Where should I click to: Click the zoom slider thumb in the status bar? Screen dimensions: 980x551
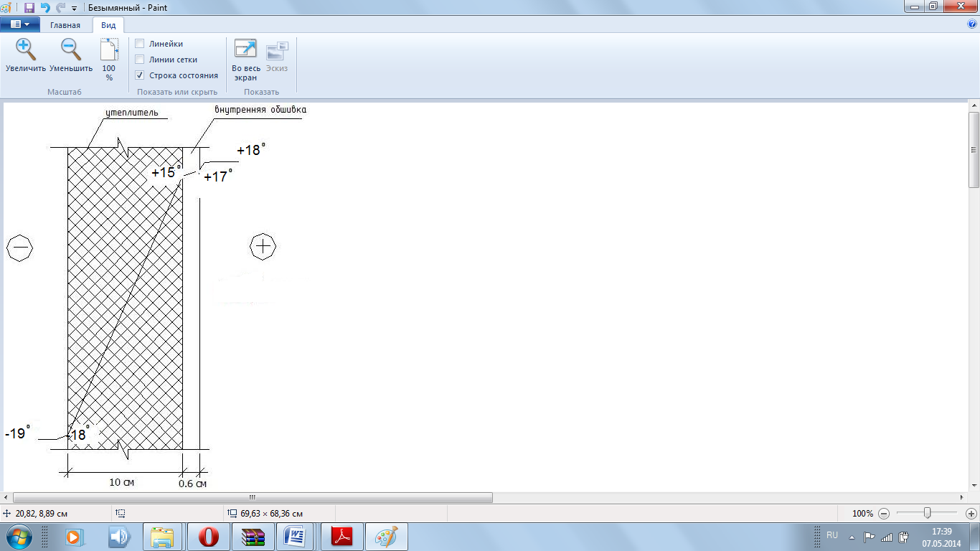click(x=928, y=513)
